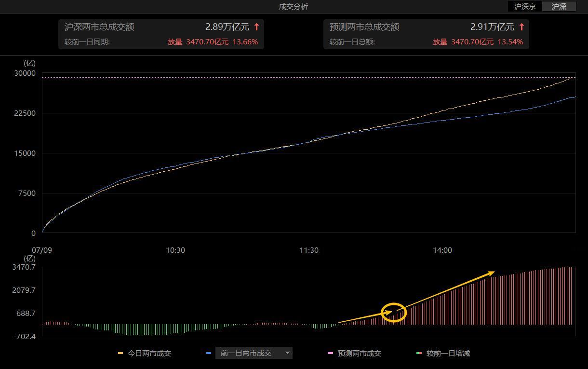Click the blue 前一日两市成交 color marker
Viewport: 588px width, 369px height.
click(209, 353)
